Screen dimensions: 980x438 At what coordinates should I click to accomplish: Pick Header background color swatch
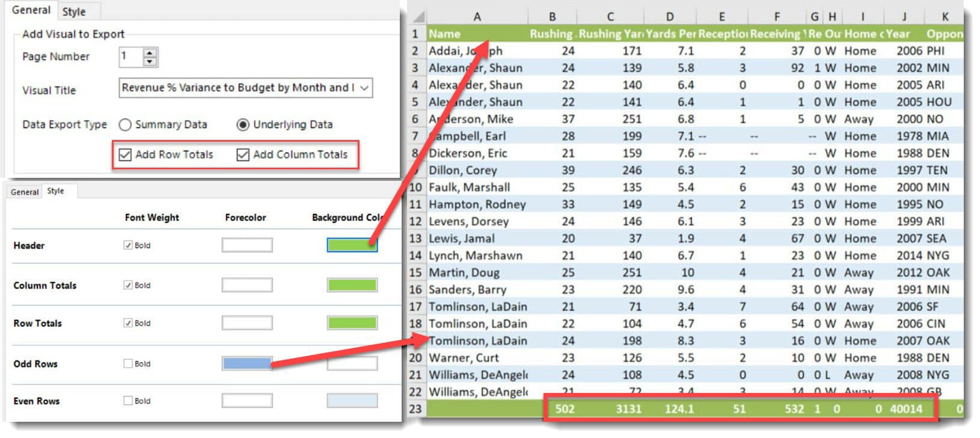tap(352, 245)
